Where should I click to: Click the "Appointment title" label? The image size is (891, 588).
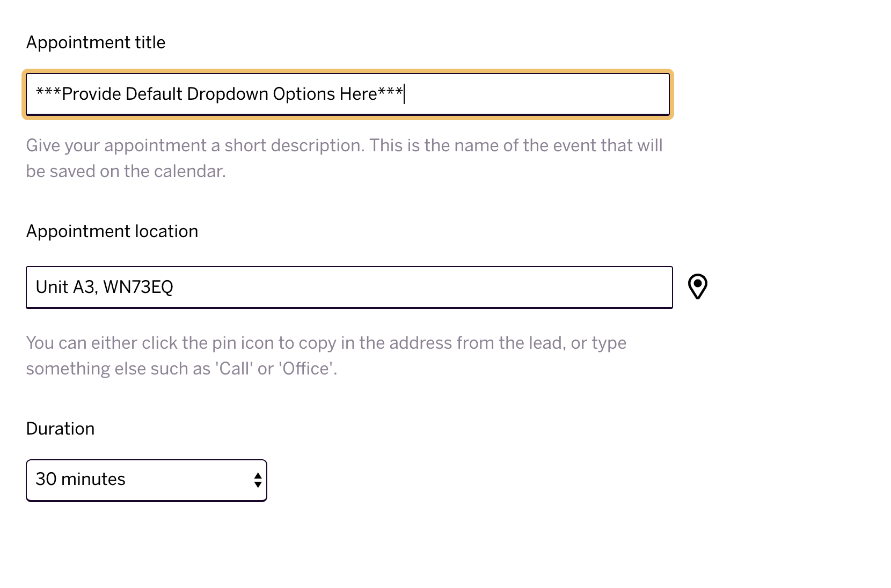click(x=96, y=42)
